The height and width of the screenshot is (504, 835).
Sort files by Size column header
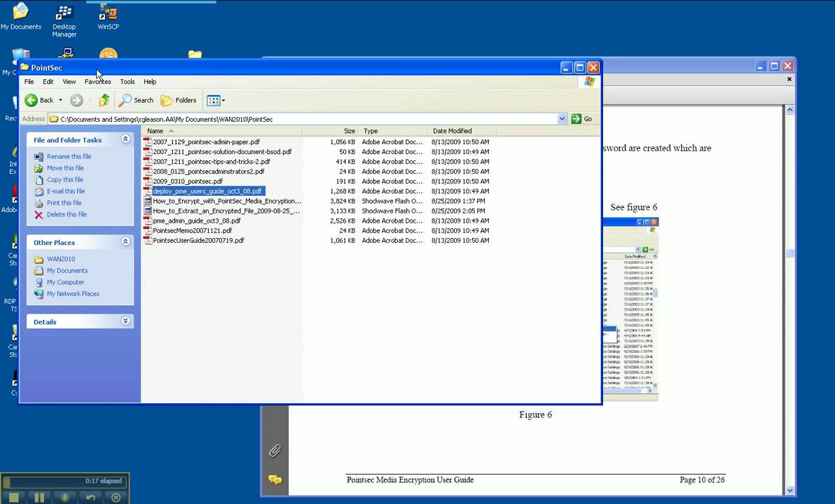click(x=330, y=131)
